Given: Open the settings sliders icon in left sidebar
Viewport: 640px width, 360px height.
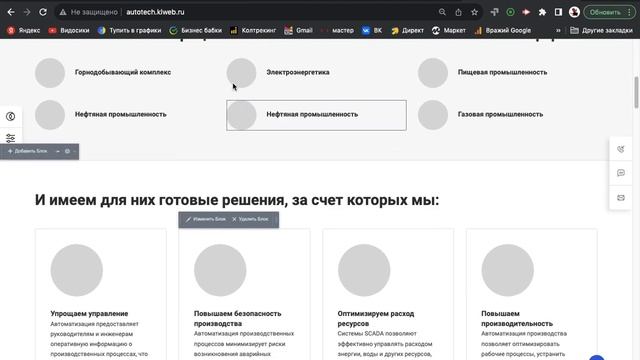Looking at the screenshot, I should point(11,138).
